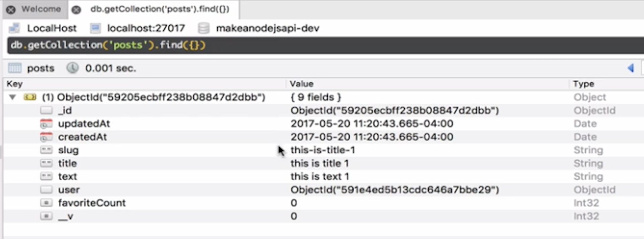Click the makeanodejsapi-dev database icon
644x239 pixels.
(204, 28)
